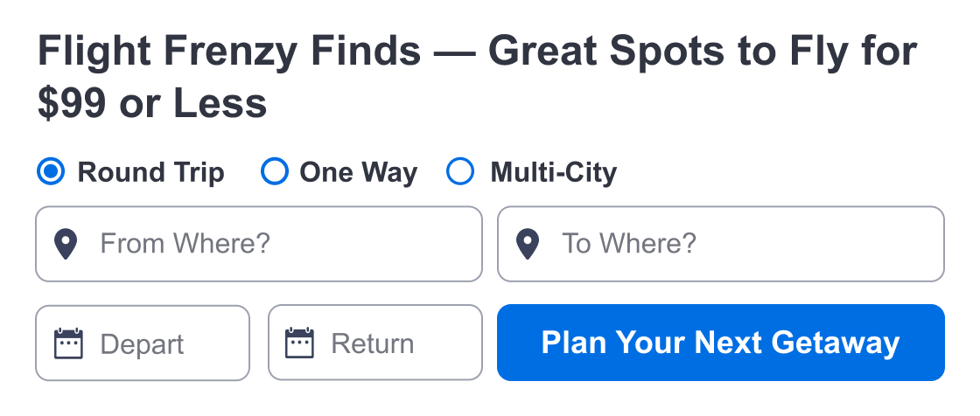
Task: Click the 'One Way' label text
Action: point(358,172)
